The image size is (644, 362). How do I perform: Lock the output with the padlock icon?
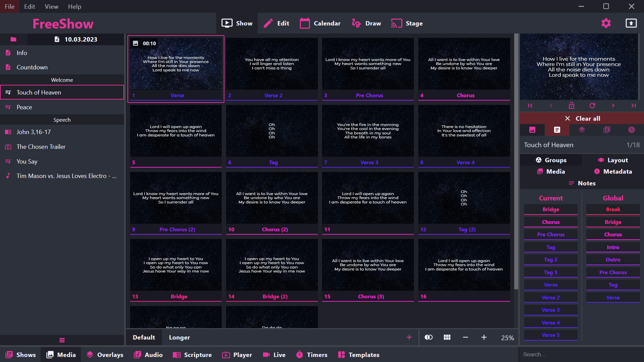click(572, 106)
